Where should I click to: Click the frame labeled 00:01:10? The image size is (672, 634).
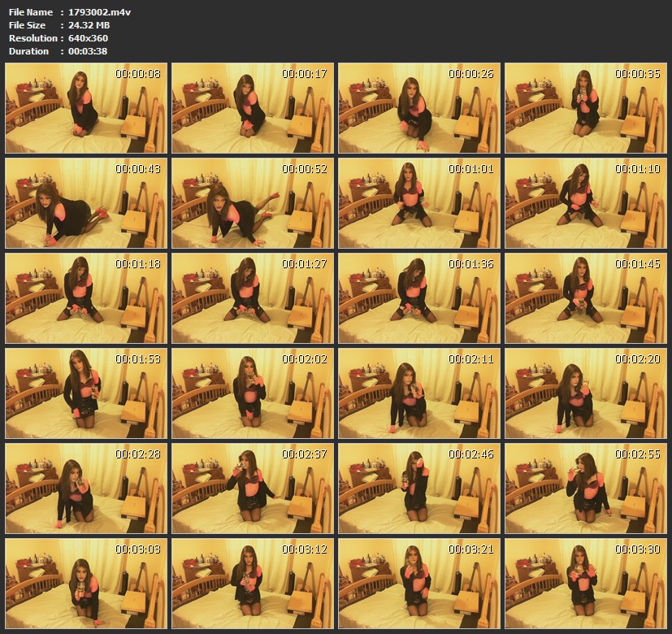(x=585, y=203)
